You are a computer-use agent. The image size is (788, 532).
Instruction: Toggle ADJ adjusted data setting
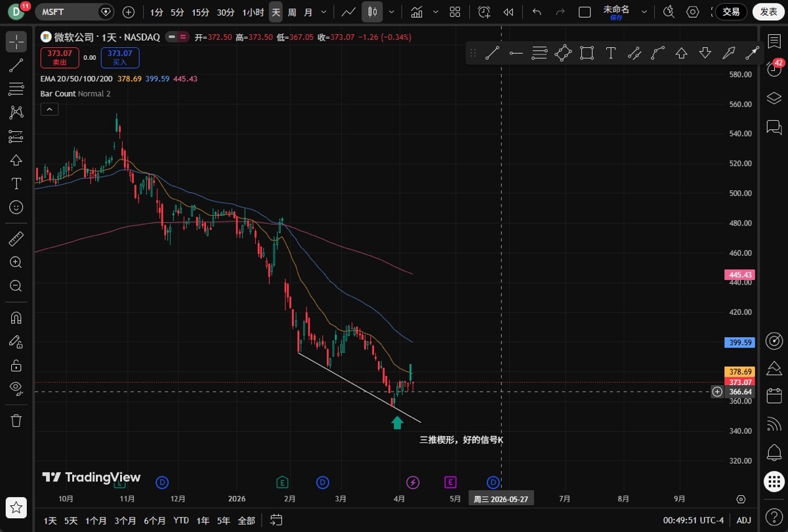(743, 520)
